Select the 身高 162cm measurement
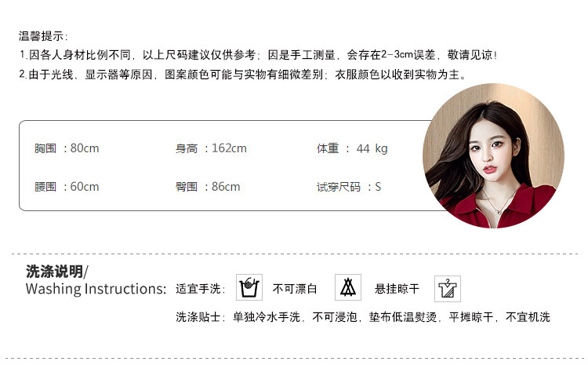Screen dimensions: 588x376 (x=211, y=148)
